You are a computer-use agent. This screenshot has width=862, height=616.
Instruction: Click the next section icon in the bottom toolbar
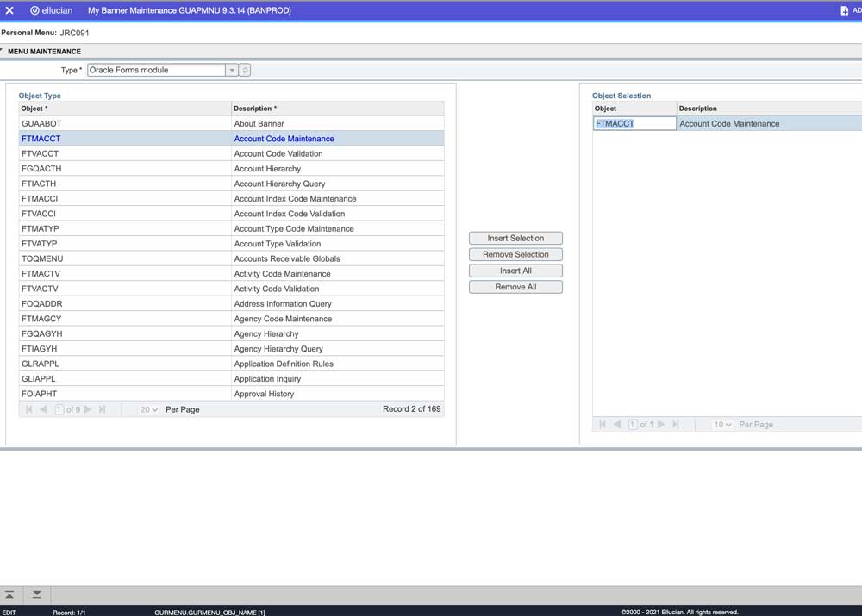pos(36,594)
